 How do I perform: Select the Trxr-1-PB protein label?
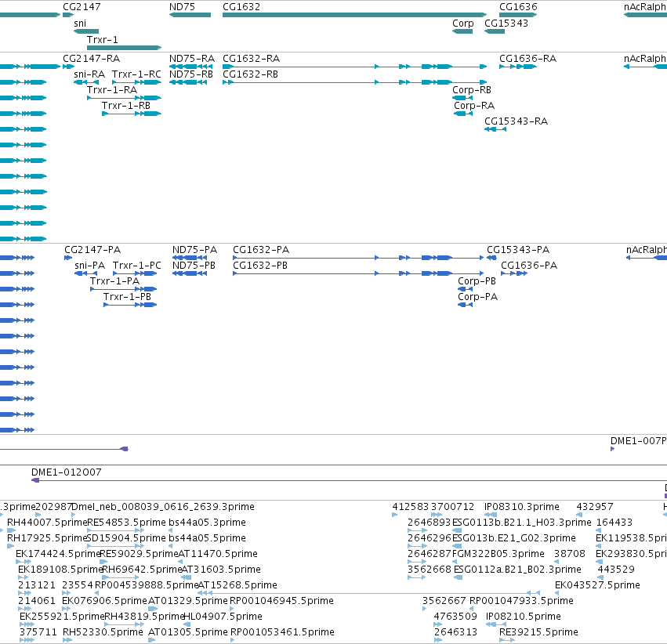pyautogui.click(x=127, y=297)
